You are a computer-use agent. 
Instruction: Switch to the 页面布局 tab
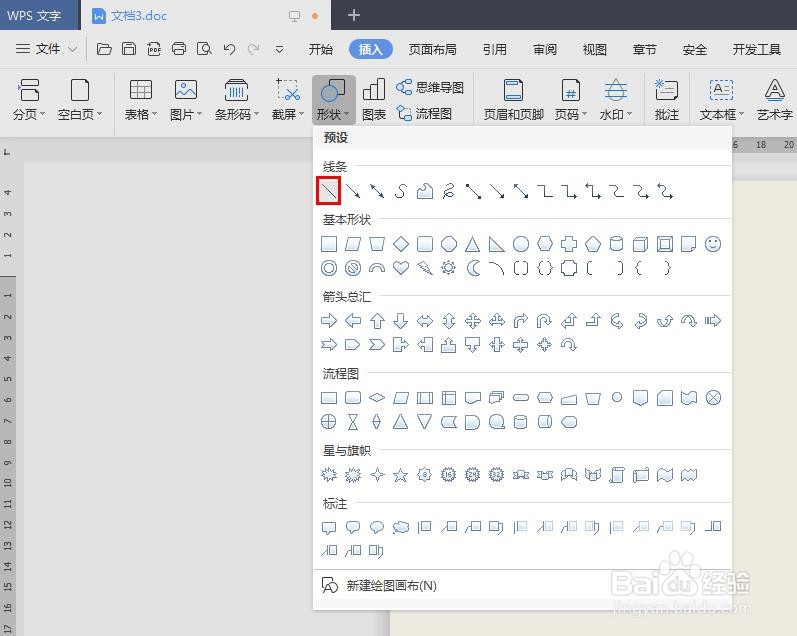tap(433, 49)
